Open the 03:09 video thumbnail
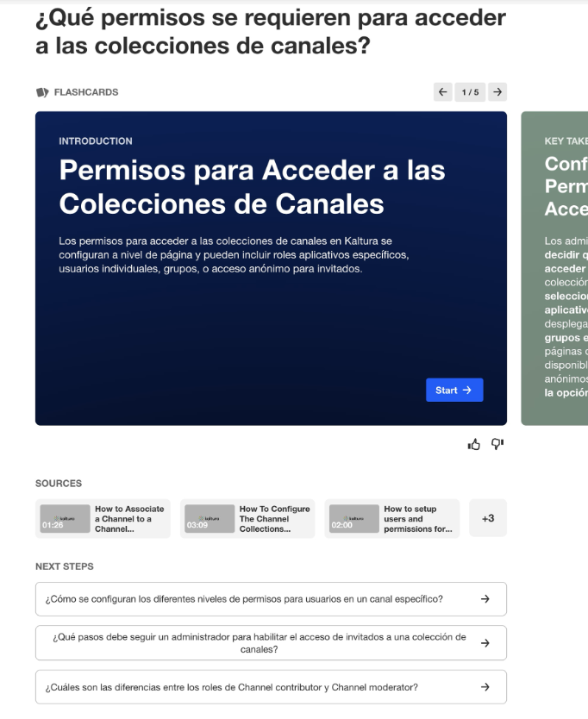The image size is (588, 719). coord(210,519)
